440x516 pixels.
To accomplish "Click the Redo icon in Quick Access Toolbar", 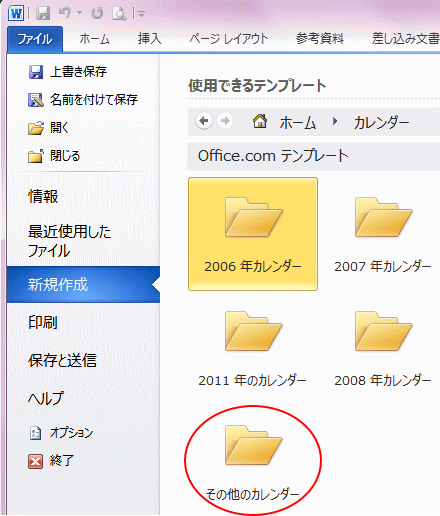I will click(x=97, y=13).
